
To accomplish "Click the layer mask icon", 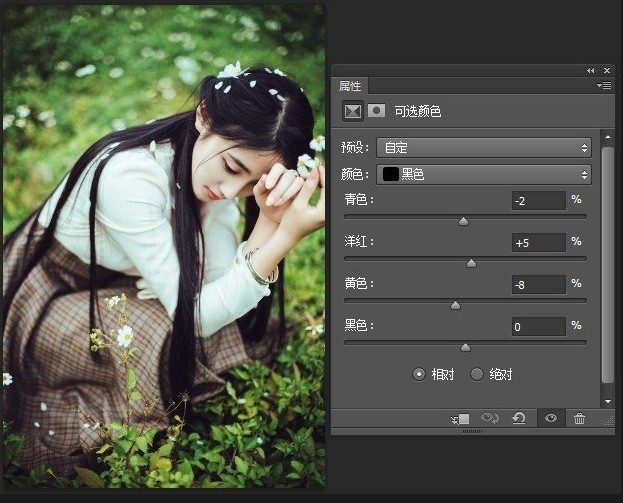I will pyautogui.click(x=376, y=111).
